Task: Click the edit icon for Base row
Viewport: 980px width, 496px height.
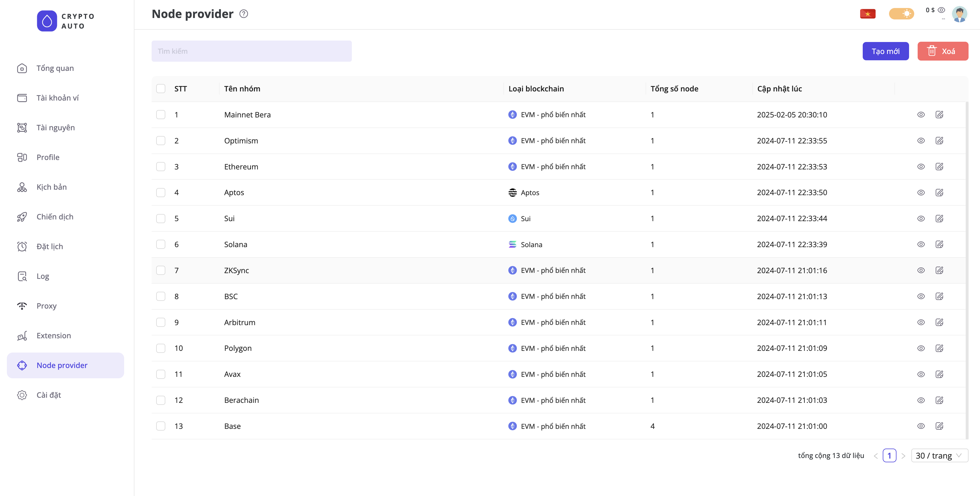Action: click(x=939, y=426)
